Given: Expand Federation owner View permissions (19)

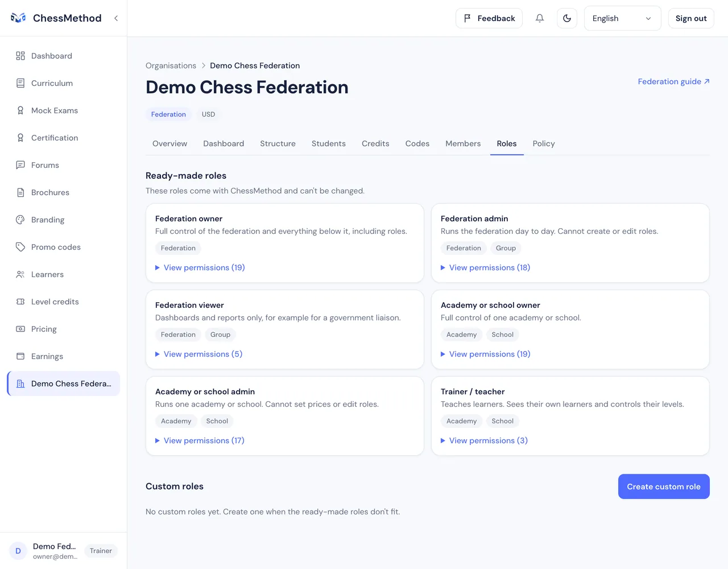Looking at the screenshot, I should point(200,267).
